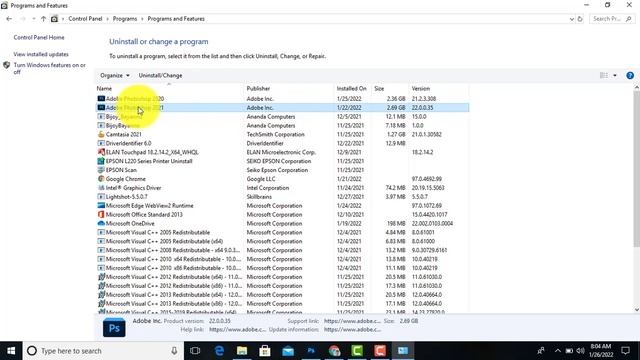The width and height of the screenshot is (640, 360).
Task: Select Microsoft OneDrive icon
Action: pos(101,224)
